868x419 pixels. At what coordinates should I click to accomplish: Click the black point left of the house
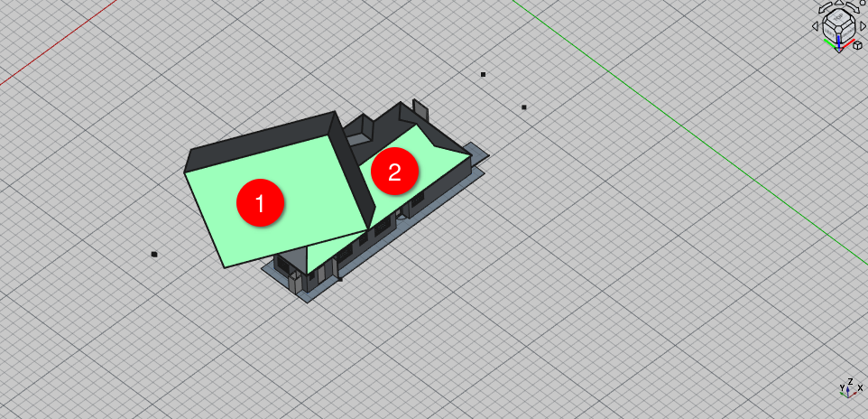[x=154, y=255]
